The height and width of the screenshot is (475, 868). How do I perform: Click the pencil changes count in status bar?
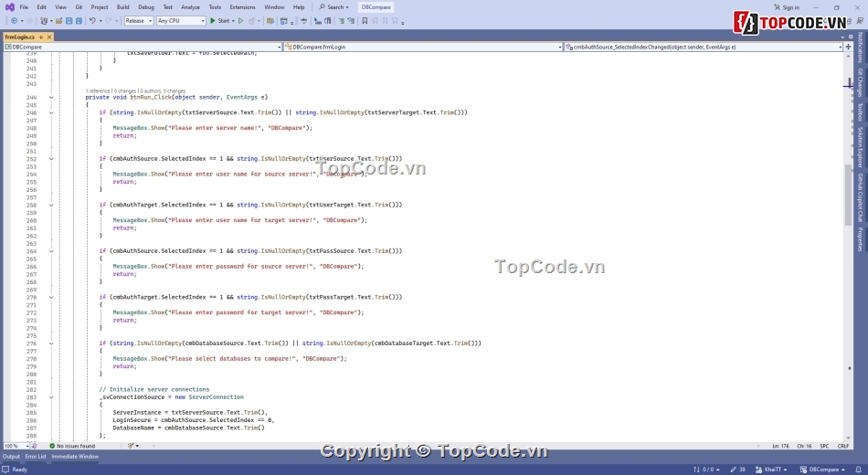pyautogui.click(x=738, y=470)
